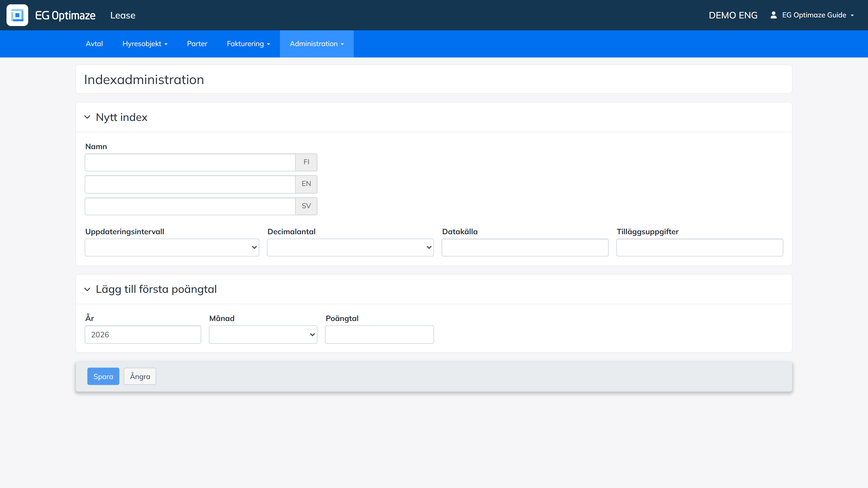Click the Lease product title
Image resolution: width=868 pixels, height=488 pixels.
[x=123, y=15]
